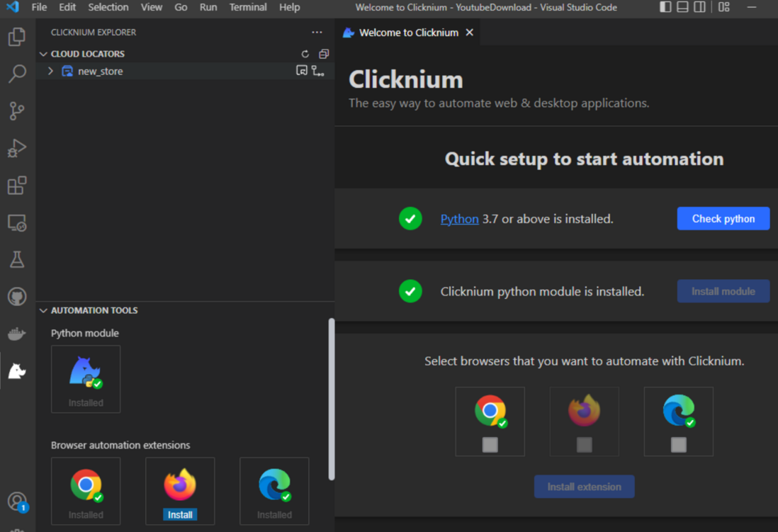Toggle secondary side bar layout icon

click(699, 7)
